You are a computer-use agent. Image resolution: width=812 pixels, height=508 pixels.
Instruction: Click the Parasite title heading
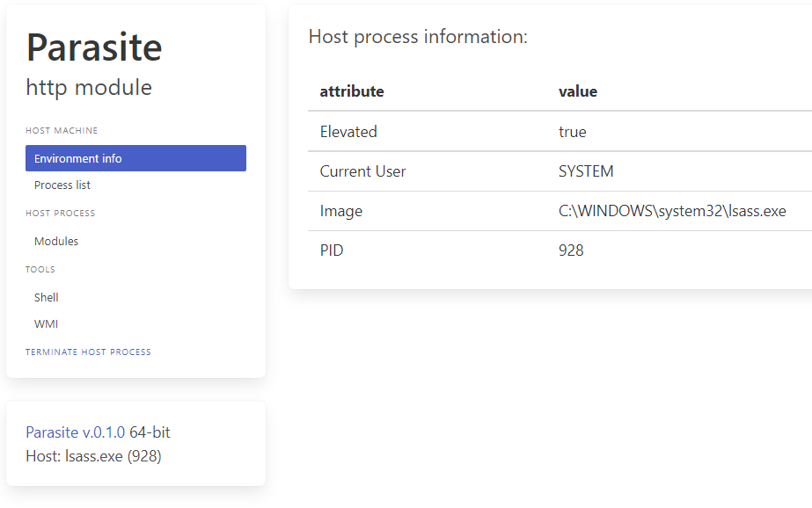pos(94,47)
